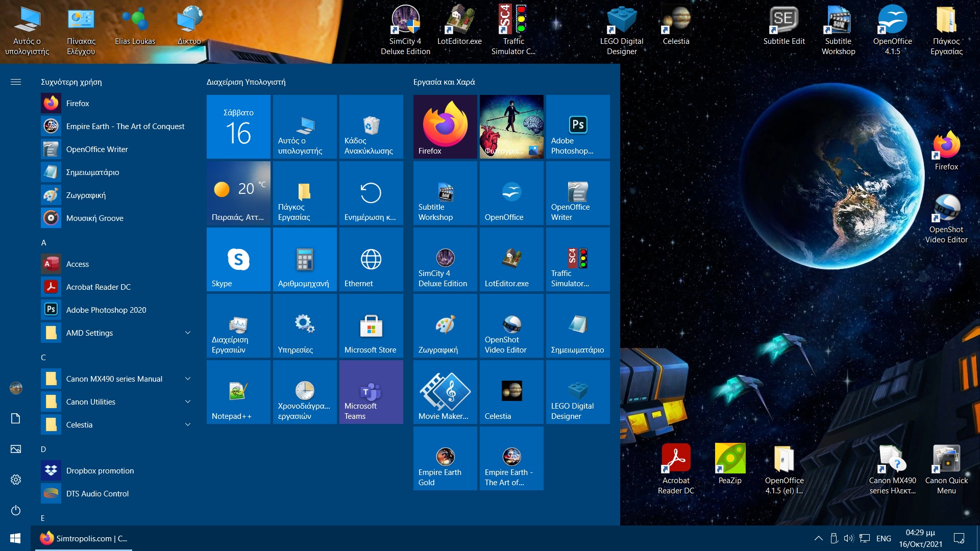Open the Αριθμομηχανή calculator tile
Viewport: 980px width, 551px height.
pos(305,259)
